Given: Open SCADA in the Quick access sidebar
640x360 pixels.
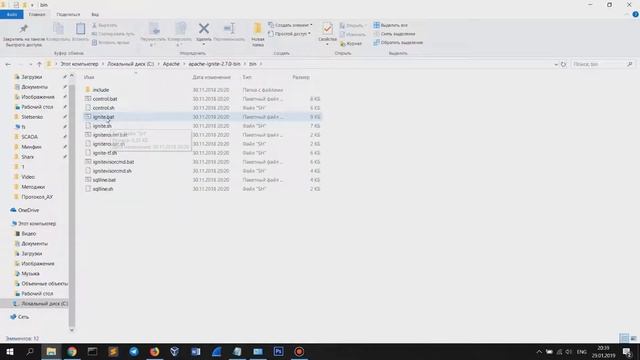Looking at the screenshot, I should pyautogui.click(x=29, y=137).
